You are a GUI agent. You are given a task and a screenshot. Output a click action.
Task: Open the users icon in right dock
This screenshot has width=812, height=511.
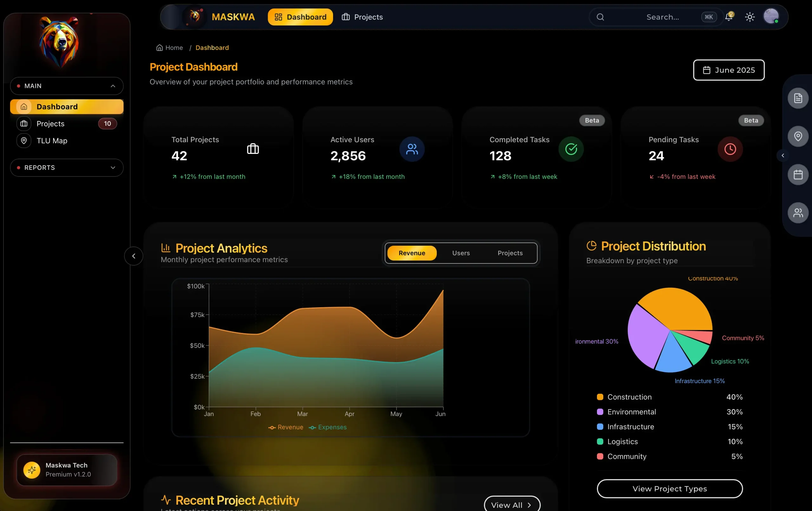coord(798,213)
